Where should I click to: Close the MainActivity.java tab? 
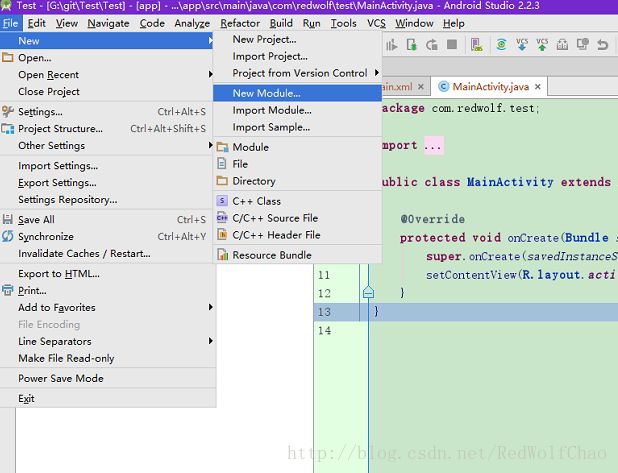point(538,87)
